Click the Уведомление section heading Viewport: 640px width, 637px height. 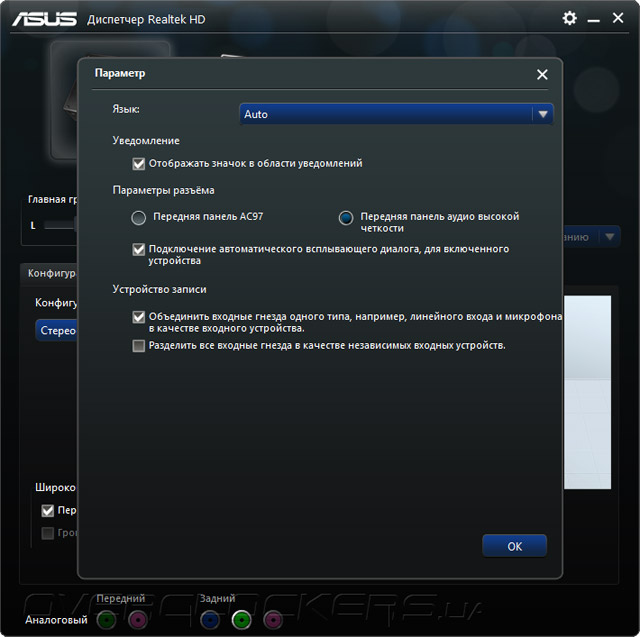[146, 141]
